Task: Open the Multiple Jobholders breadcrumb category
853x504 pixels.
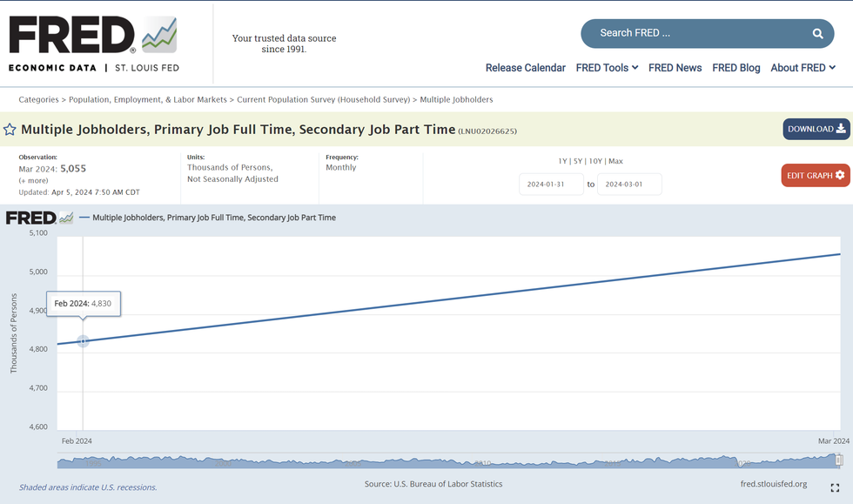Action: pyautogui.click(x=456, y=100)
